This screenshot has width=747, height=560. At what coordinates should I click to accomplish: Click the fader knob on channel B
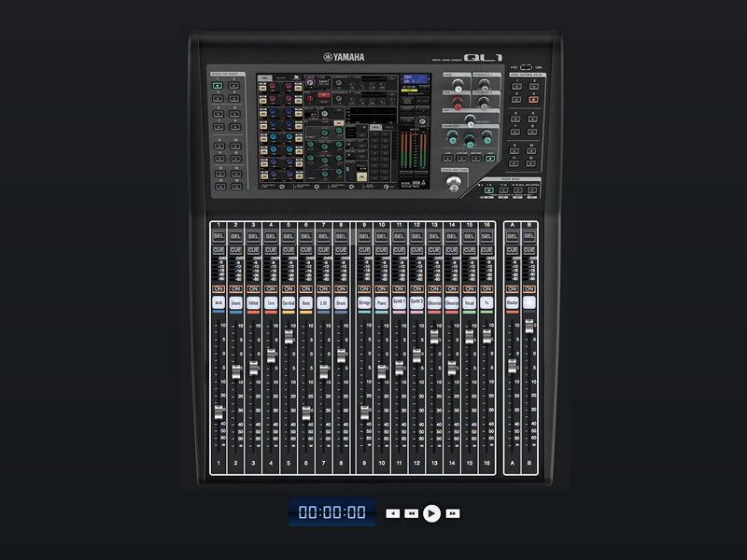(529, 326)
